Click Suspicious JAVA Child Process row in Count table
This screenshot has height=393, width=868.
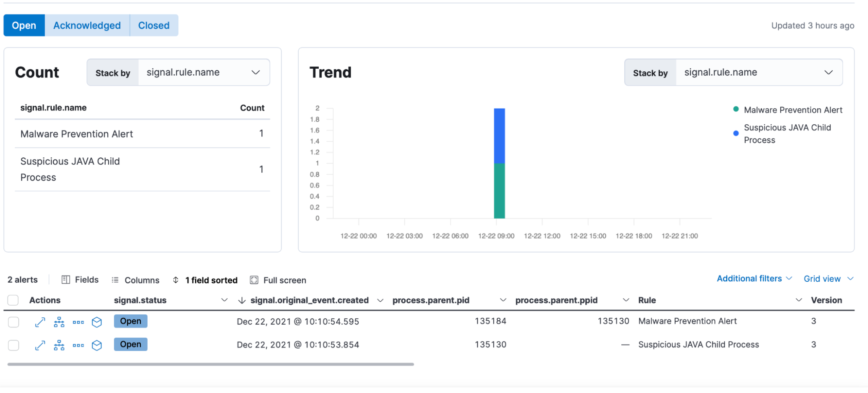pos(142,170)
